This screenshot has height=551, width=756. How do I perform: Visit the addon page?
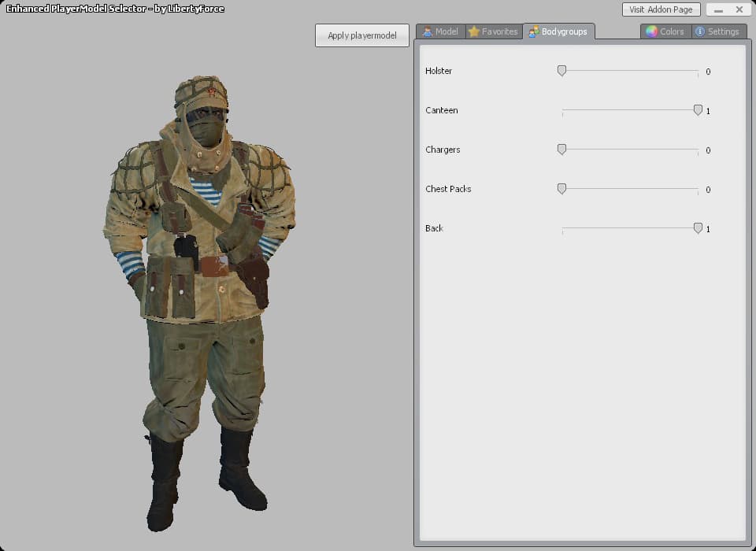[x=661, y=9]
